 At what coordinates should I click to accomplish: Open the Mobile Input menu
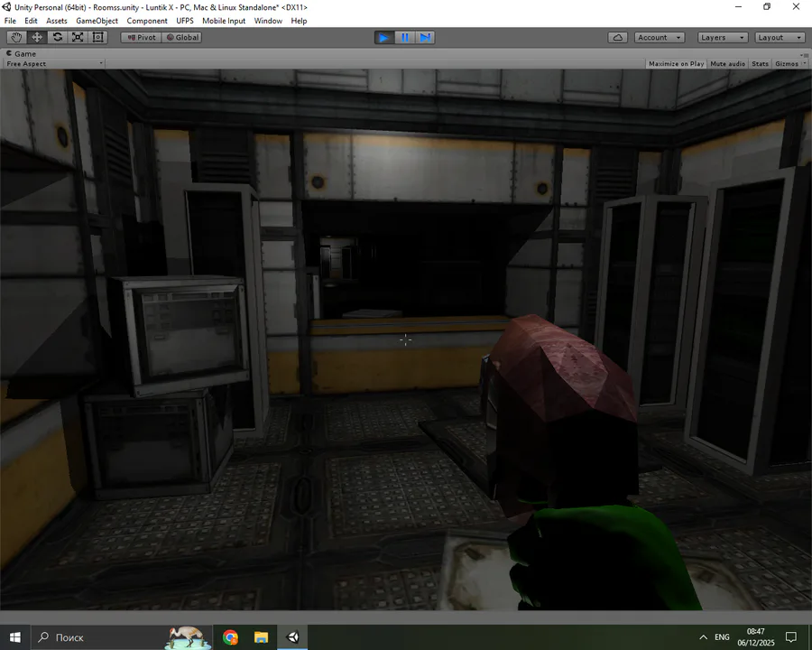tap(224, 21)
